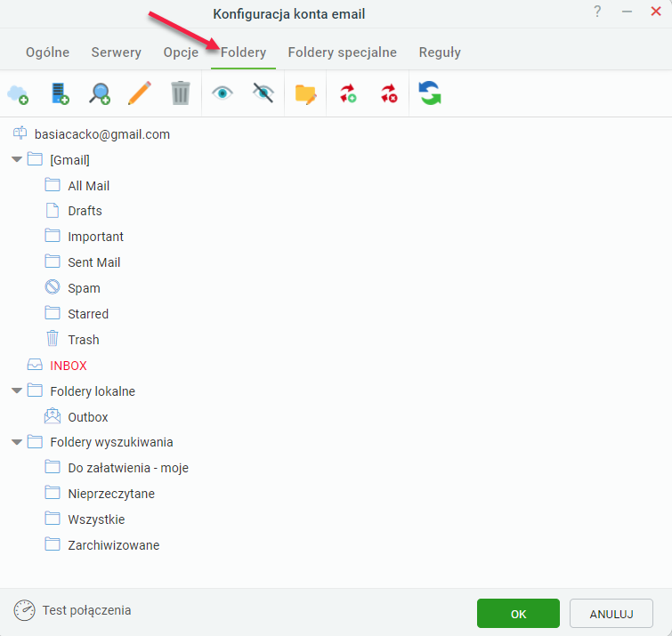Click the folder icon beside Zarchiwizowane

pyautogui.click(x=53, y=544)
